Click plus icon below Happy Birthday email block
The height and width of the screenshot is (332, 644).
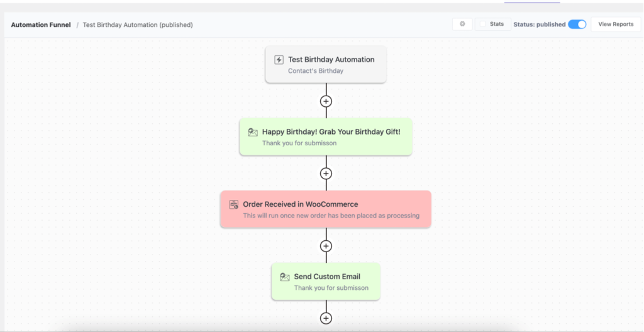[x=326, y=174]
